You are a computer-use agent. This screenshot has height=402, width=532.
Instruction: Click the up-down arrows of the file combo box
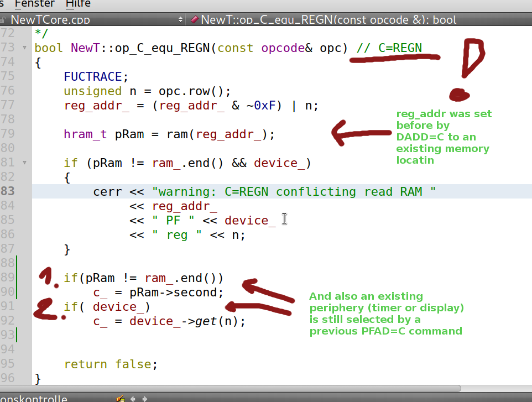point(180,20)
